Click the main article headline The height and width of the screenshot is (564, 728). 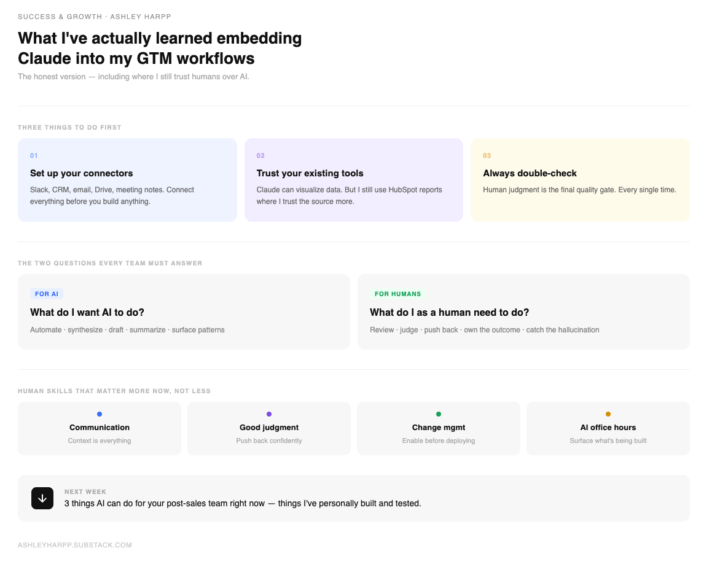coord(160,49)
